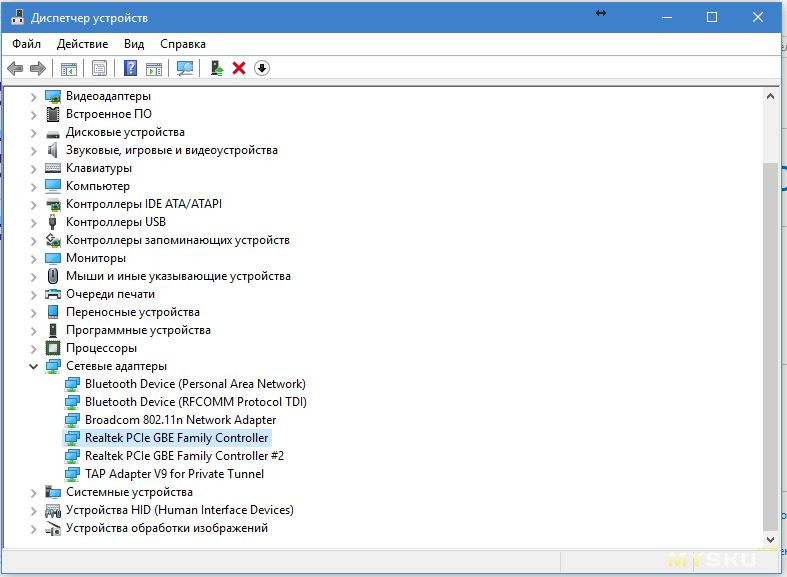
Task: Click the red X Uninstall device icon
Action: pos(239,68)
